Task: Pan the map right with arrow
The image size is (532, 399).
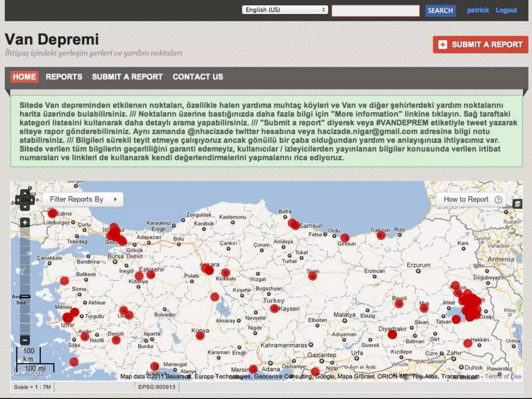Action: pyautogui.click(x=32, y=200)
